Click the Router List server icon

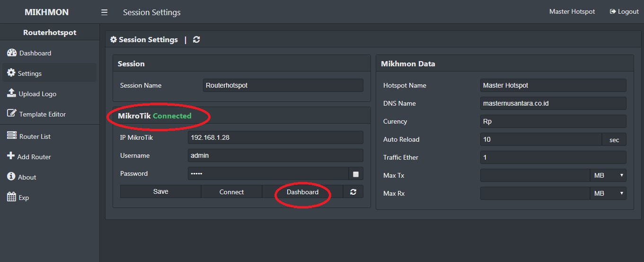click(x=12, y=136)
